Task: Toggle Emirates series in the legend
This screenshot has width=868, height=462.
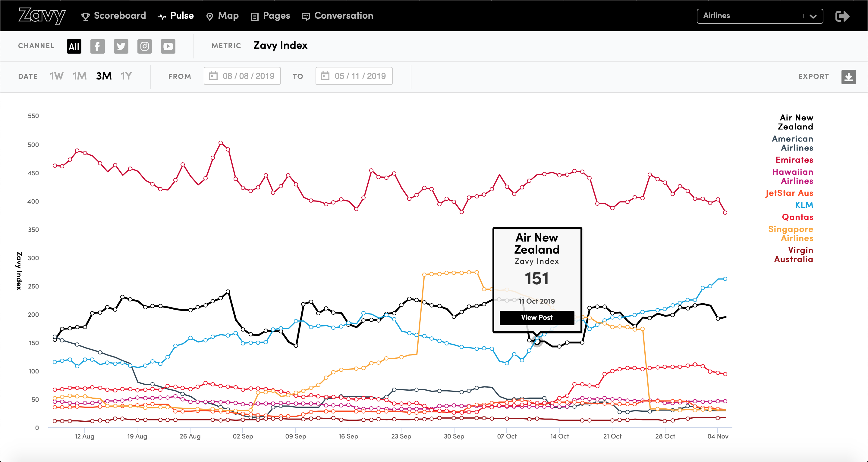Action: (x=794, y=160)
